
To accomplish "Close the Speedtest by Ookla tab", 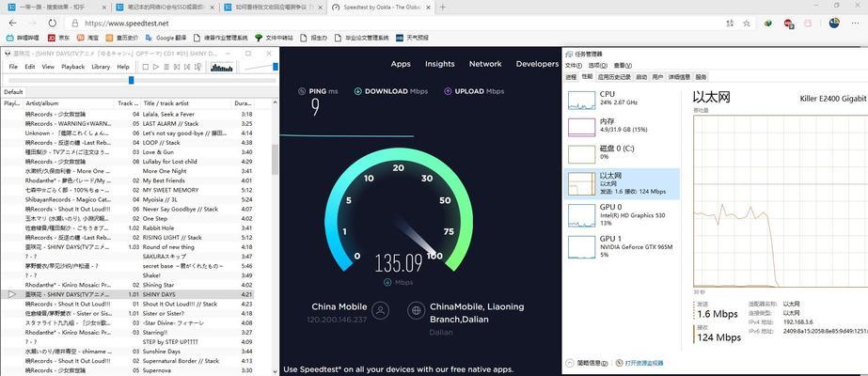I will click(427, 8).
